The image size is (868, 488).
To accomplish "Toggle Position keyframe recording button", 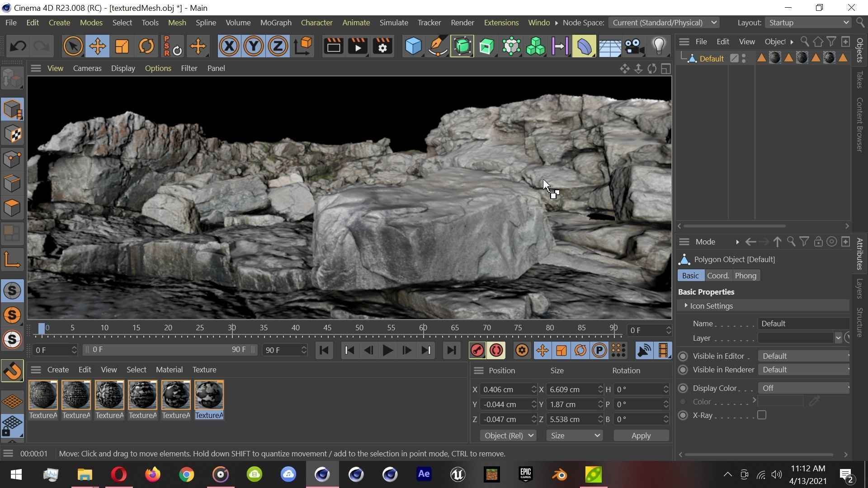I will [542, 350].
